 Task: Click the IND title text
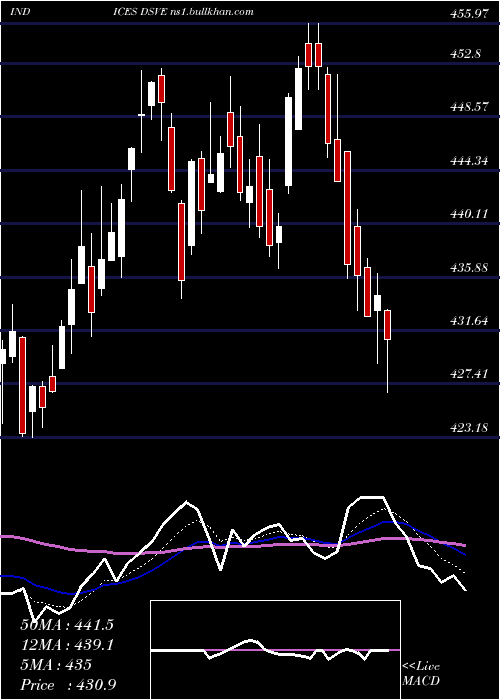20,12
